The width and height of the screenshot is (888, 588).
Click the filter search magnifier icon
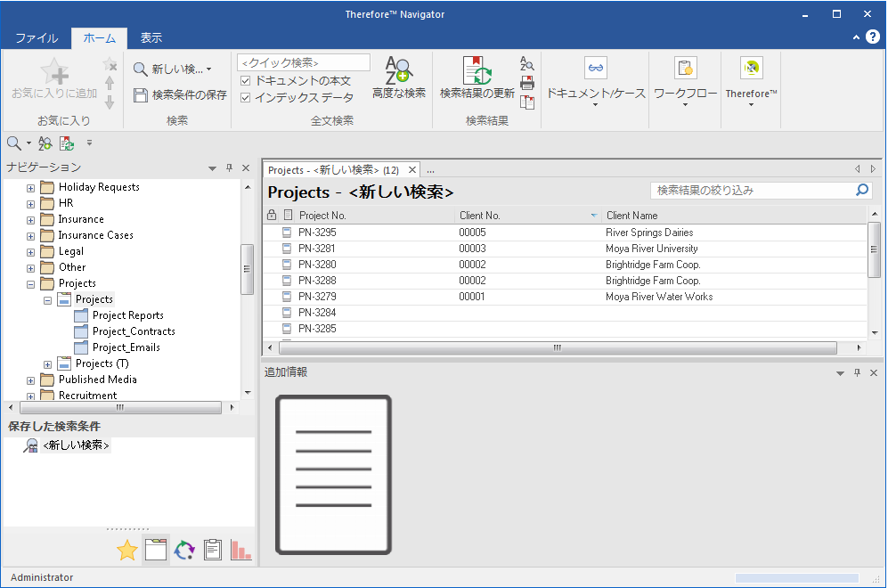[862, 191]
